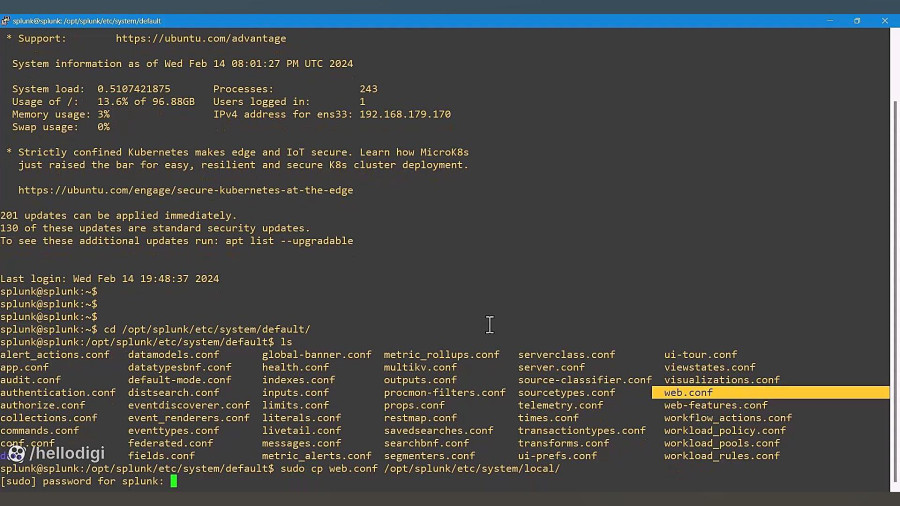Select eventdiscoverer.conf file name
Viewport: 900px width, 506px height.
click(189, 405)
